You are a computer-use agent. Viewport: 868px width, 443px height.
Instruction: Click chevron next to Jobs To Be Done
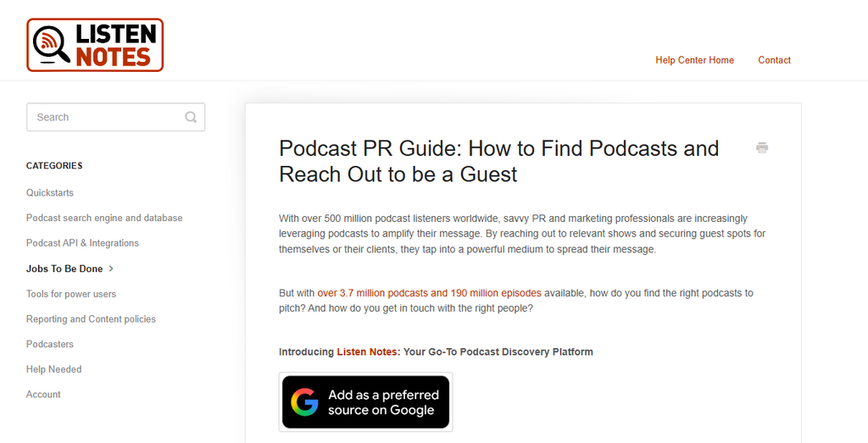coord(111,269)
